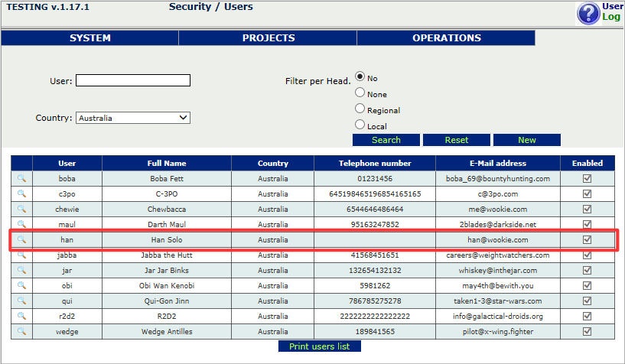The image size is (625, 364).
Task: Toggle Enabled checkbox for Jar Jar Binks
Action: tap(588, 270)
